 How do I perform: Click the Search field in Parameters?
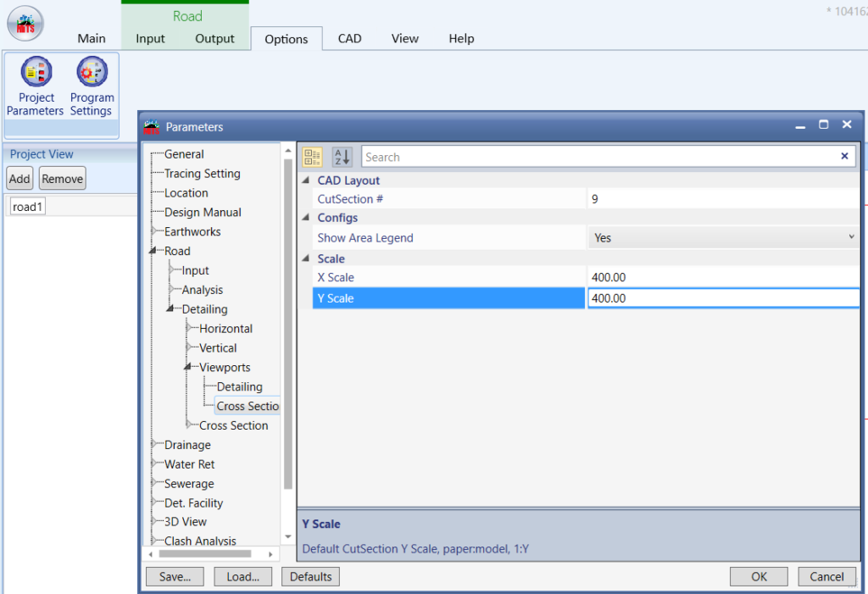click(601, 157)
